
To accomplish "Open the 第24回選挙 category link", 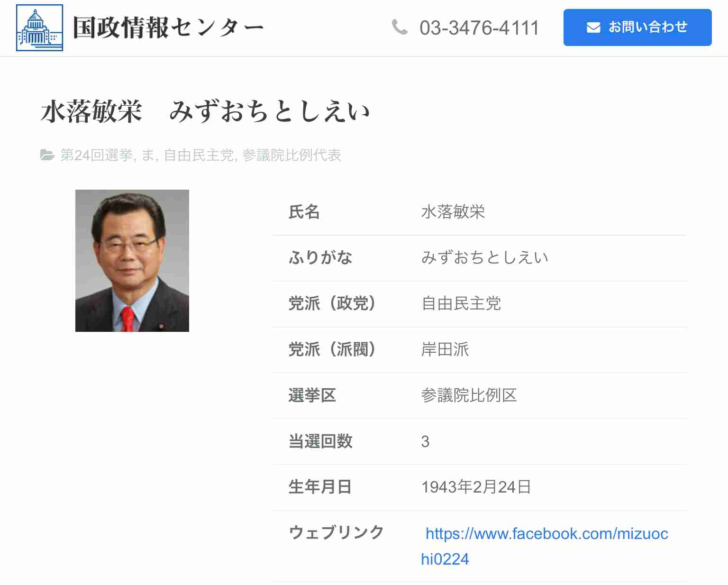I will 97,155.
